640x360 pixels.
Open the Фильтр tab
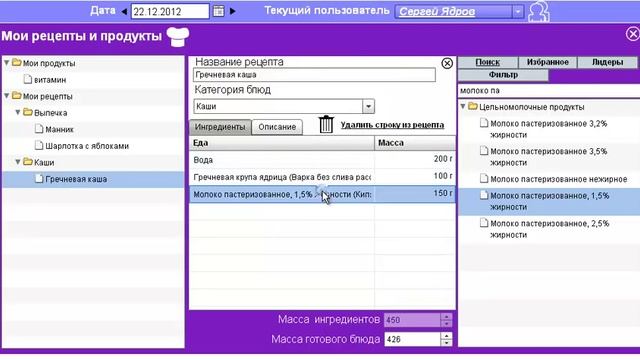[x=503, y=75]
